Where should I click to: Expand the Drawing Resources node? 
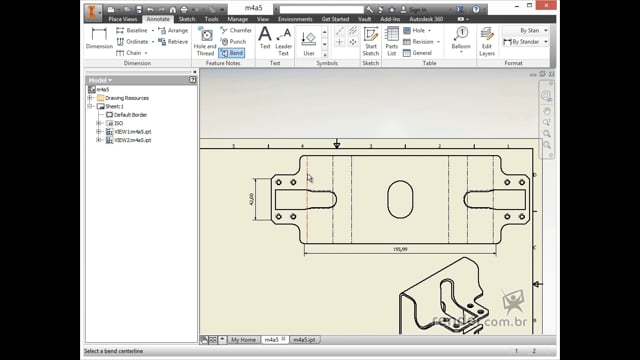click(x=90, y=98)
